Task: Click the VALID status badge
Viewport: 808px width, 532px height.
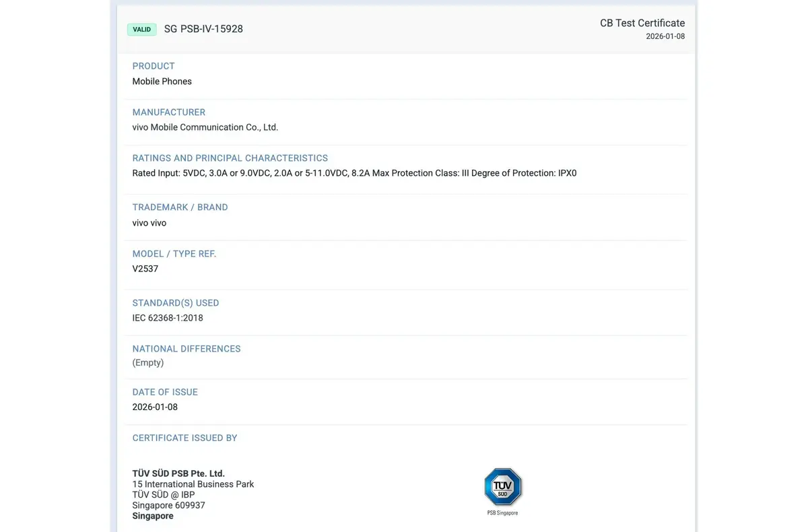Action: coord(141,29)
